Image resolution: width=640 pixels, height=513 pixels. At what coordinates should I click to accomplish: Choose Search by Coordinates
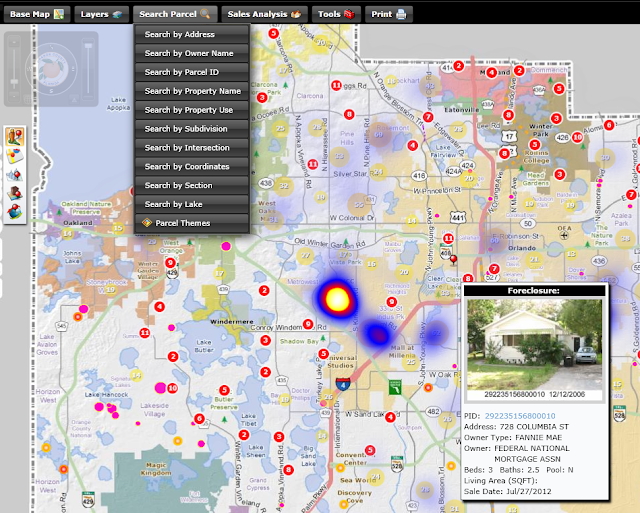192,167
